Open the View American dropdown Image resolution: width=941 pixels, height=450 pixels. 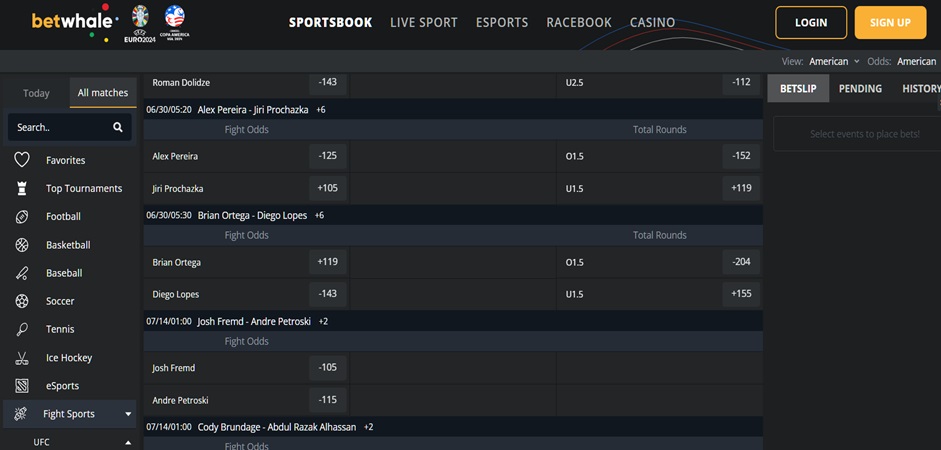[x=834, y=61]
